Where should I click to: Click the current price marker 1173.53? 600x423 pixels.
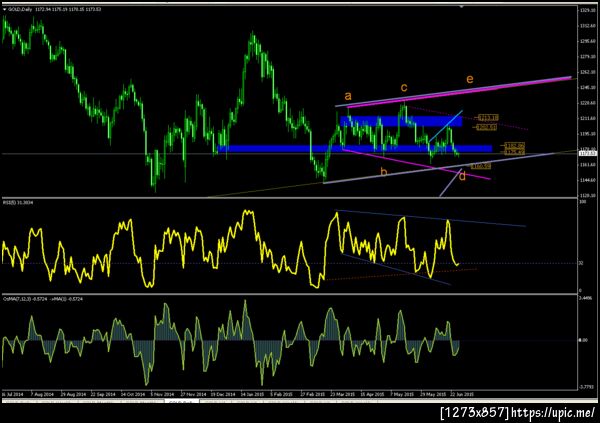[588, 154]
